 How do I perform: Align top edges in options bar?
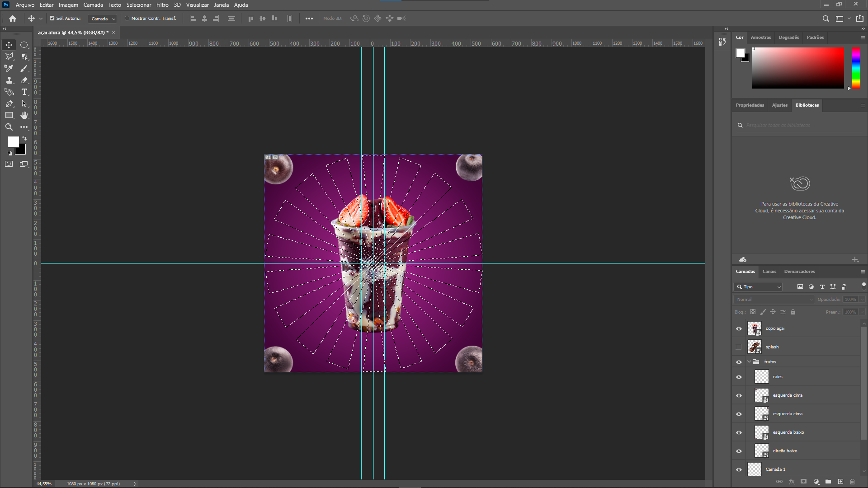(251, 19)
